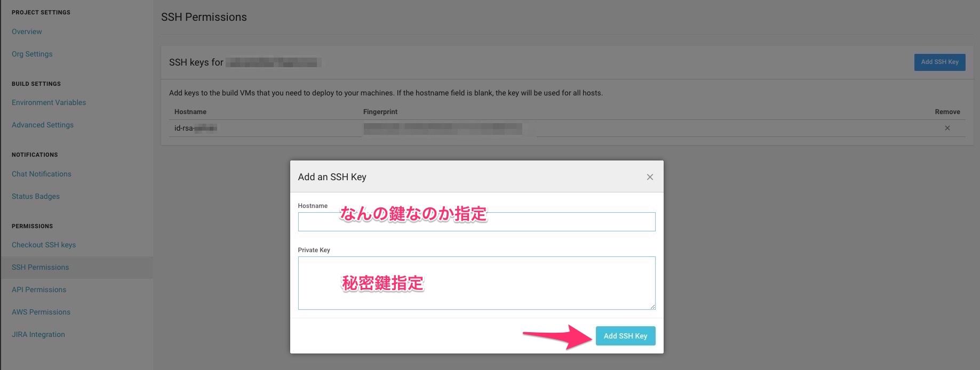Select SSH Permissions in sidebar
The image size is (980, 370).
click(x=40, y=267)
